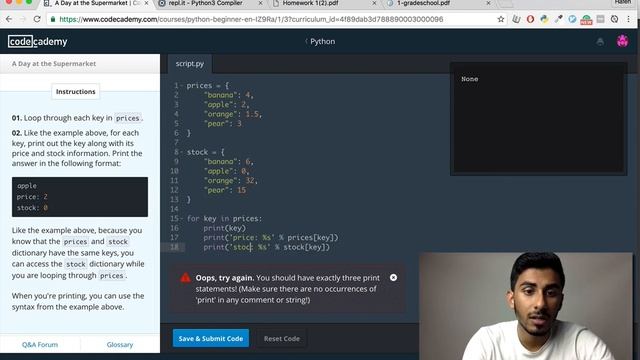Open the pink user avatar menu
This screenshot has width=640, height=360.
(622, 41)
